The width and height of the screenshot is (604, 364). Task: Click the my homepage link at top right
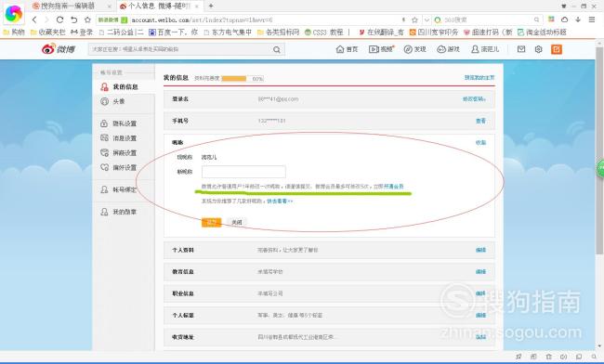[479, 78]
